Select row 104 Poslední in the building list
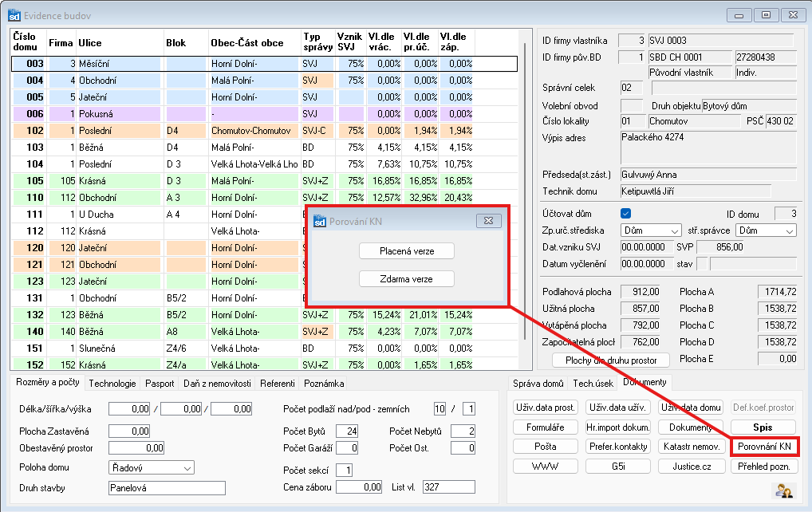Viewport: 812px width, 512px height. click(x=264, y=164)
